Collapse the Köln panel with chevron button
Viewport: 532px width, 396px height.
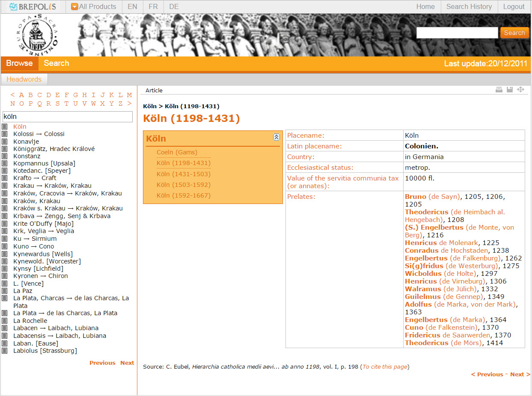[x=276, y=137]
